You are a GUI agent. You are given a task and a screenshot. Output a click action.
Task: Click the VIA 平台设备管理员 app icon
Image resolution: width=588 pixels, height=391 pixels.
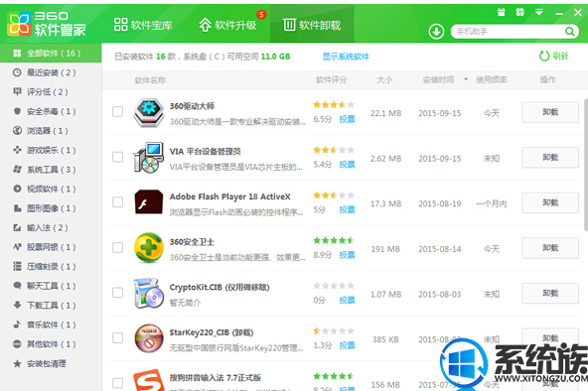(x=149, y=158)
